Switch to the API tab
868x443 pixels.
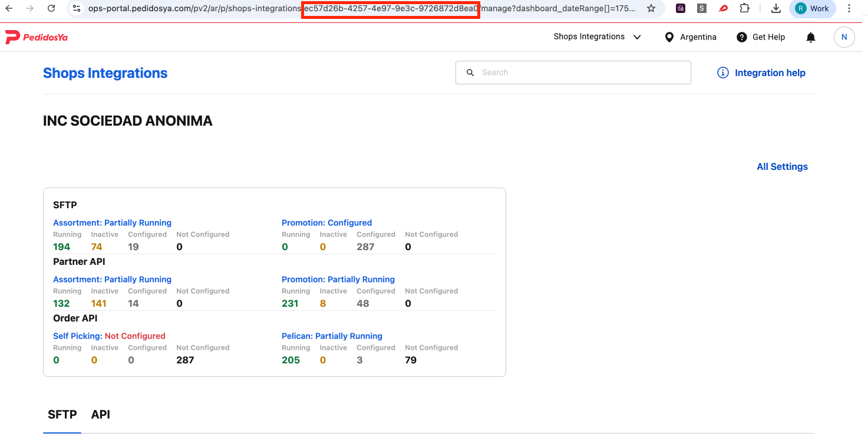click(101, 415)
